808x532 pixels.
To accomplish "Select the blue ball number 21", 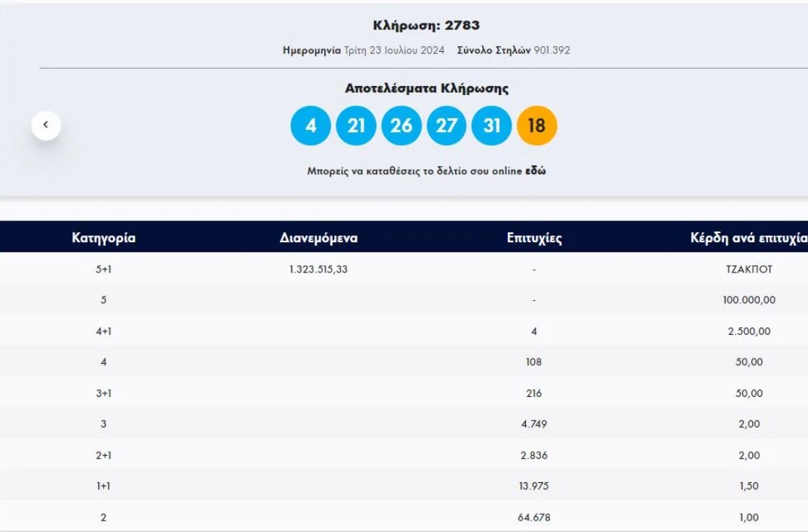I will 356,125.
